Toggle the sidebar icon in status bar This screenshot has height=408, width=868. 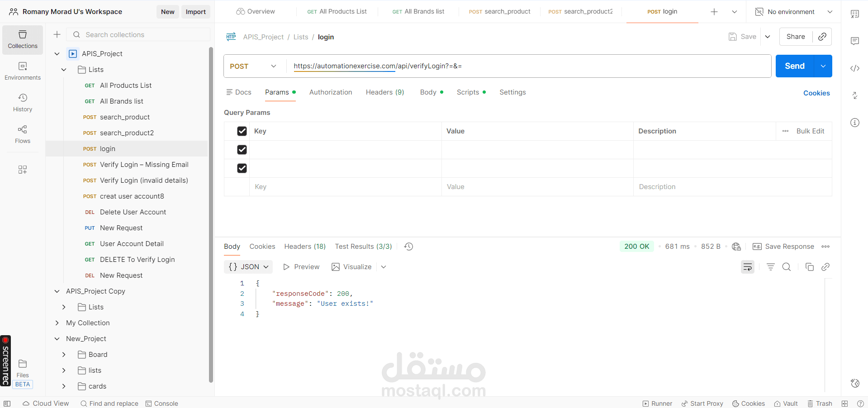click(7, 403)
